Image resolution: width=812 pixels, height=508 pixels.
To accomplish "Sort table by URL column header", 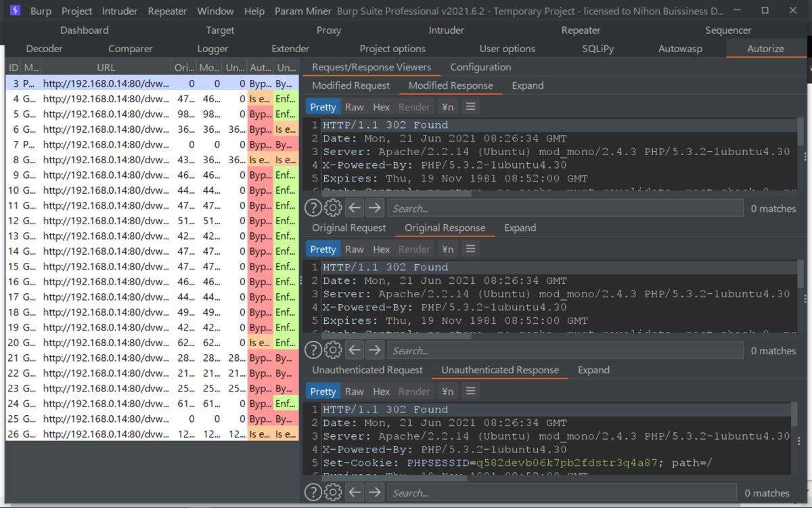I will pyautogui.click(x=106, y=68).
